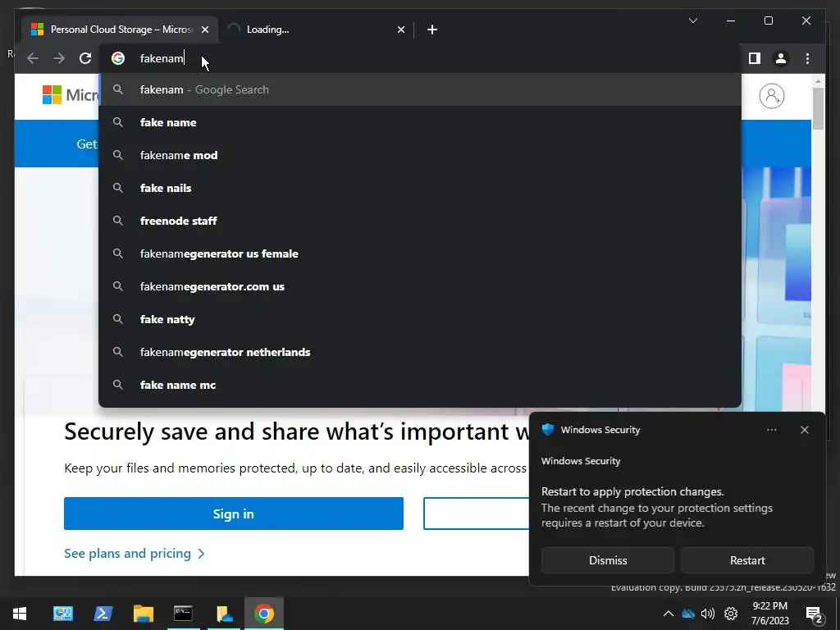Select the 'fake name mc' suggestion

click(x=420, y=385)
